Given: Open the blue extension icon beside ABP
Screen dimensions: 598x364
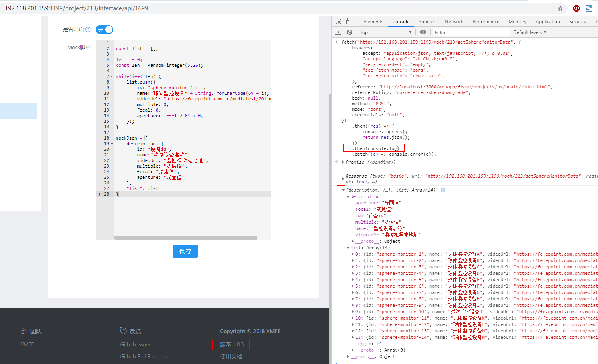Looking at the screenshot, I should tap(589, 8).
